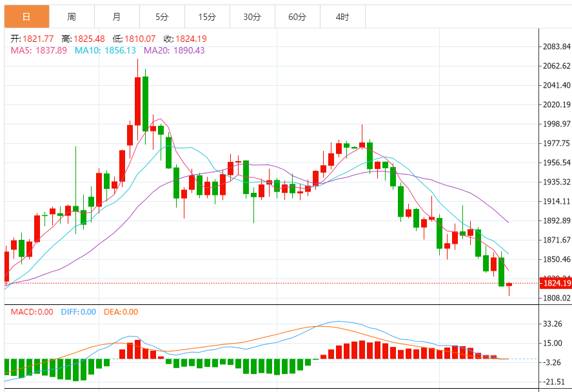
Task: Click the 2020.19 price axis label
Action: 557,104
